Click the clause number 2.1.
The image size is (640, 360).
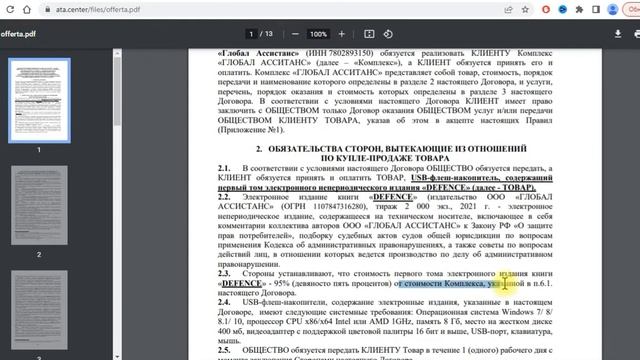[224, 168]
